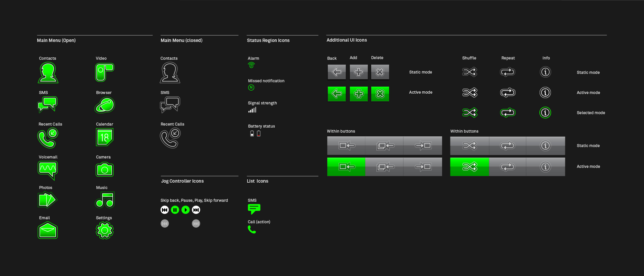Viewport: 644px width, 276px height.
Task: Click Shuffle segment in static right button bar
Action: 470,145
